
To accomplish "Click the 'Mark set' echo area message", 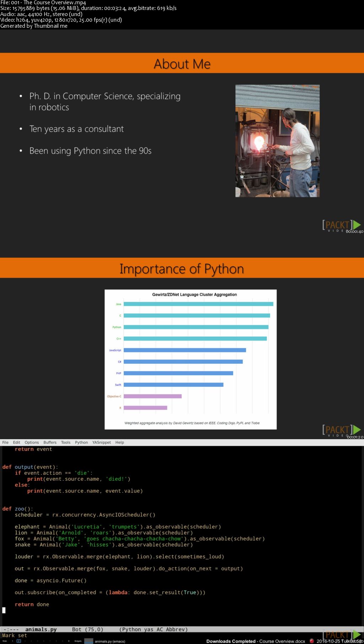I will [15, 635].
